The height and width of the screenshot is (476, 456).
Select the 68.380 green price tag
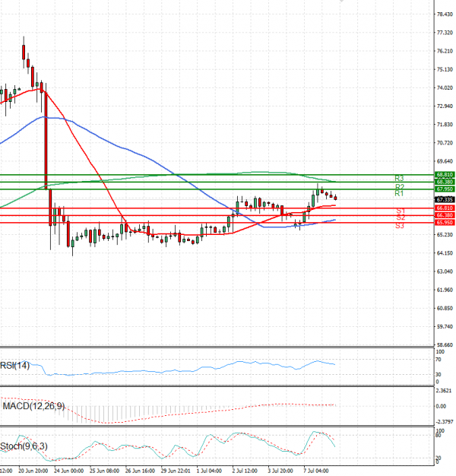click(x=445, y=182)
